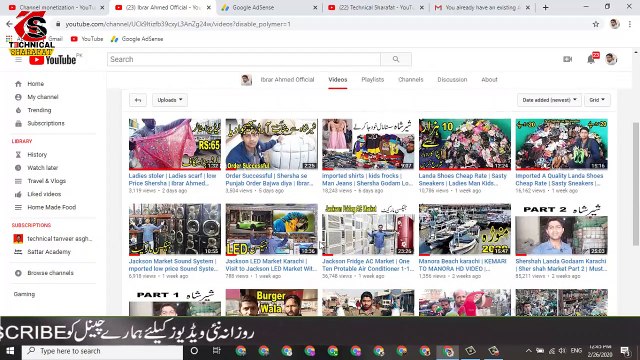Open the Action Center notification icon
The height and width of the screenshot is (360, 640).
pos(625,351)
